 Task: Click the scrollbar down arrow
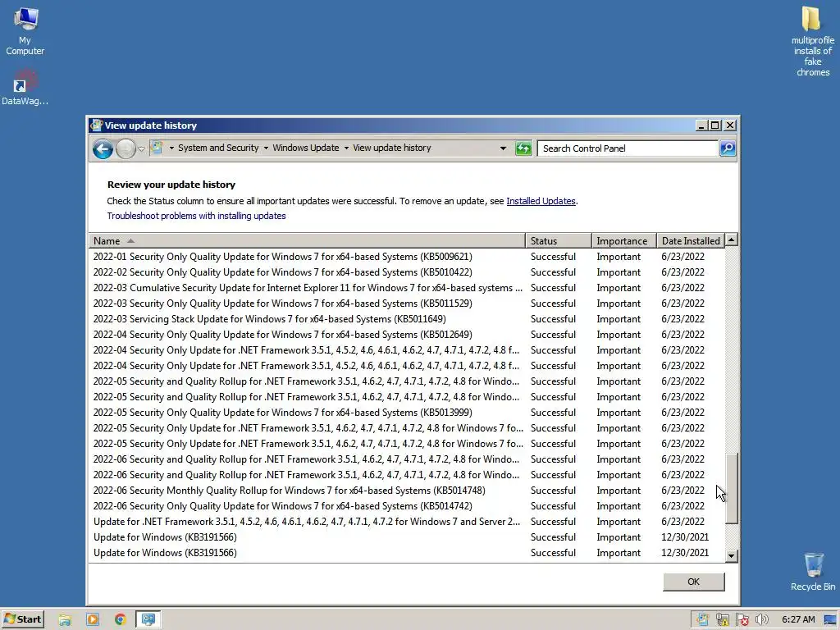point(731,556)
